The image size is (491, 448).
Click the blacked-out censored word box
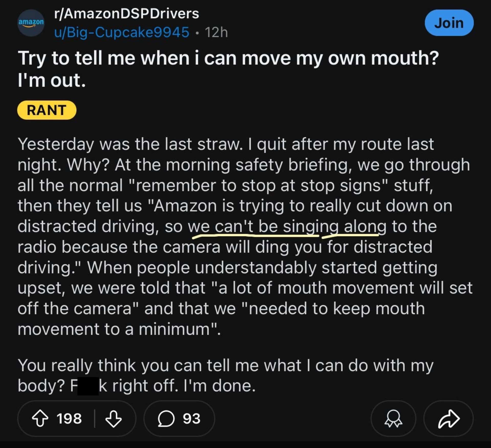pyautogui.click(x=88, y=386)
